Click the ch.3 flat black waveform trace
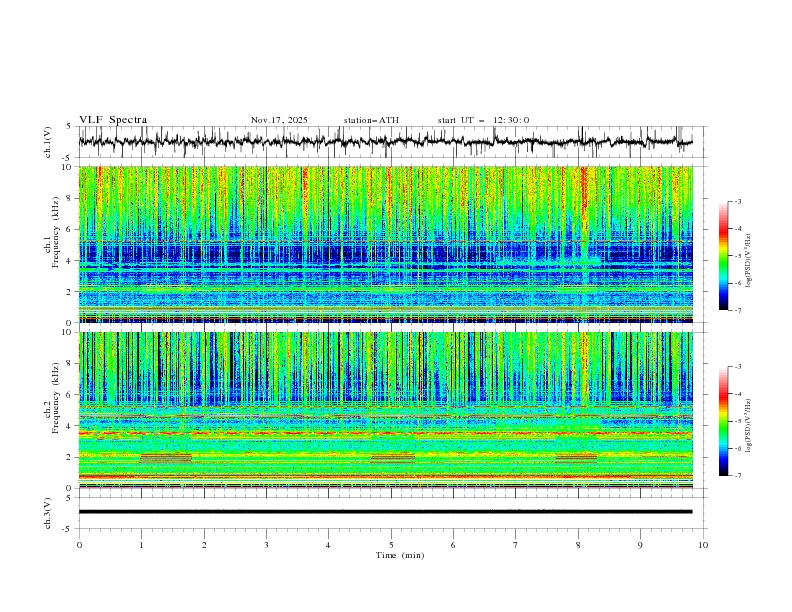The width and height of the screenshot is (792, 612). 386,512
